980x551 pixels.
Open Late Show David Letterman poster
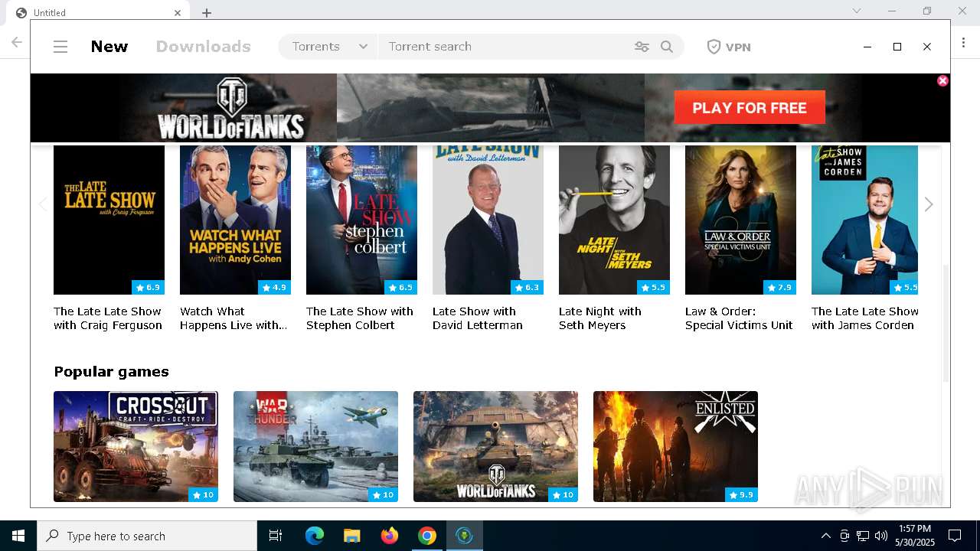(x=488, y=220)
